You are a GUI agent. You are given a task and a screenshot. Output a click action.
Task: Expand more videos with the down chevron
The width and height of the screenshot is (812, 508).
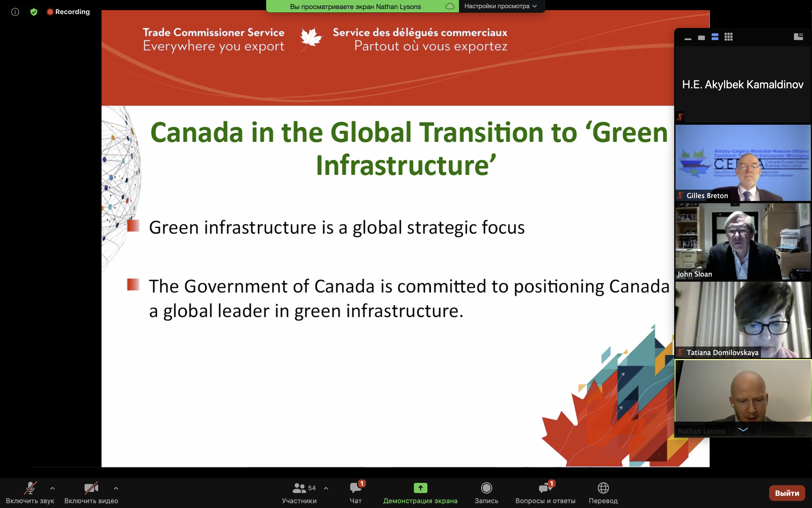click(x=743, y=429)
